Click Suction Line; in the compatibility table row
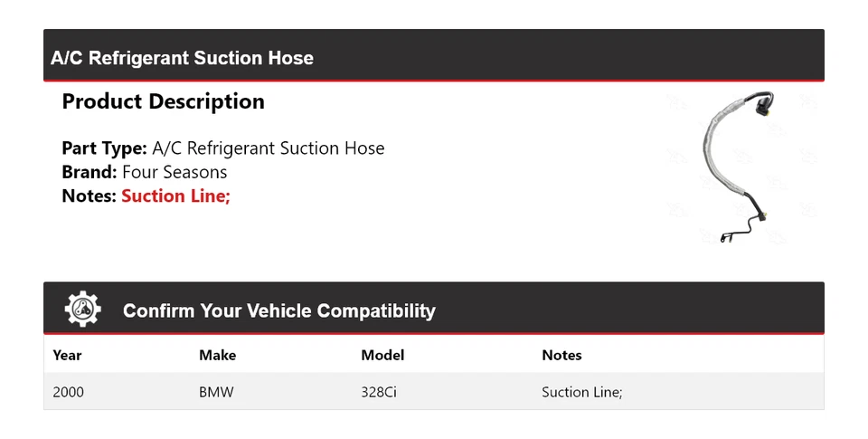 (x=581, y=392)
